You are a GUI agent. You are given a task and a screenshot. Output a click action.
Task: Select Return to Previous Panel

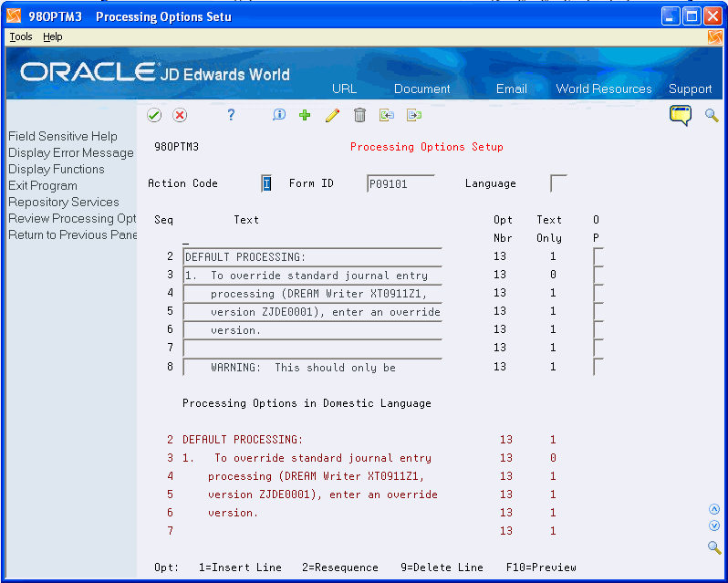click(x=72, y=234)
